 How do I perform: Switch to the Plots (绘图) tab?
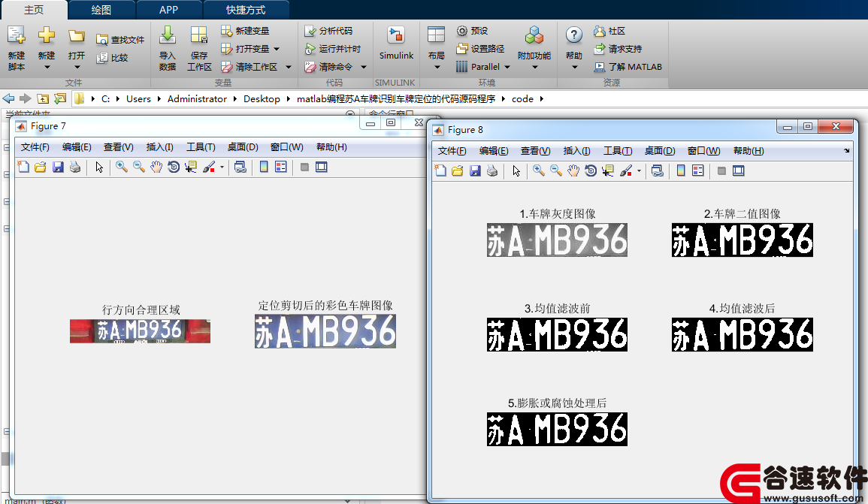point(101,10)
